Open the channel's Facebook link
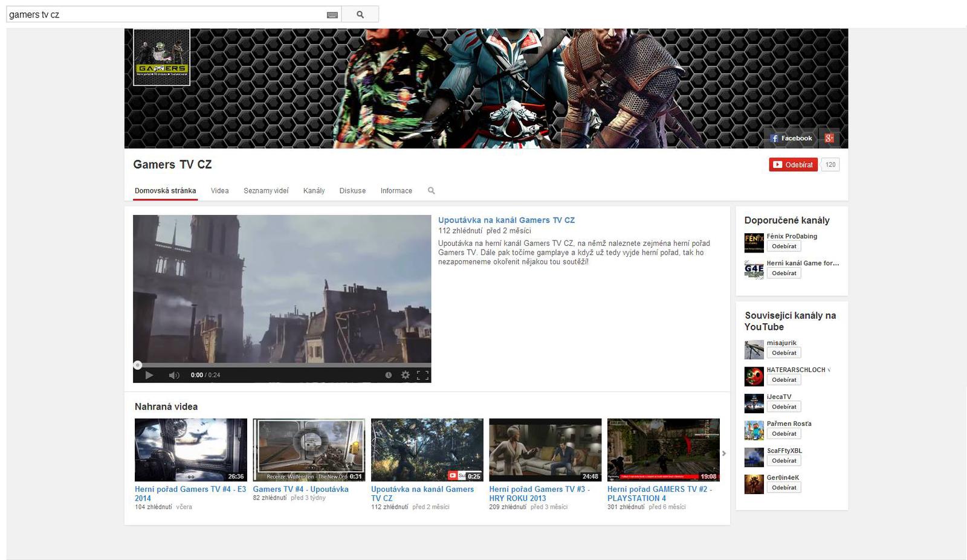967x560 pixels. tap(791, 138)
